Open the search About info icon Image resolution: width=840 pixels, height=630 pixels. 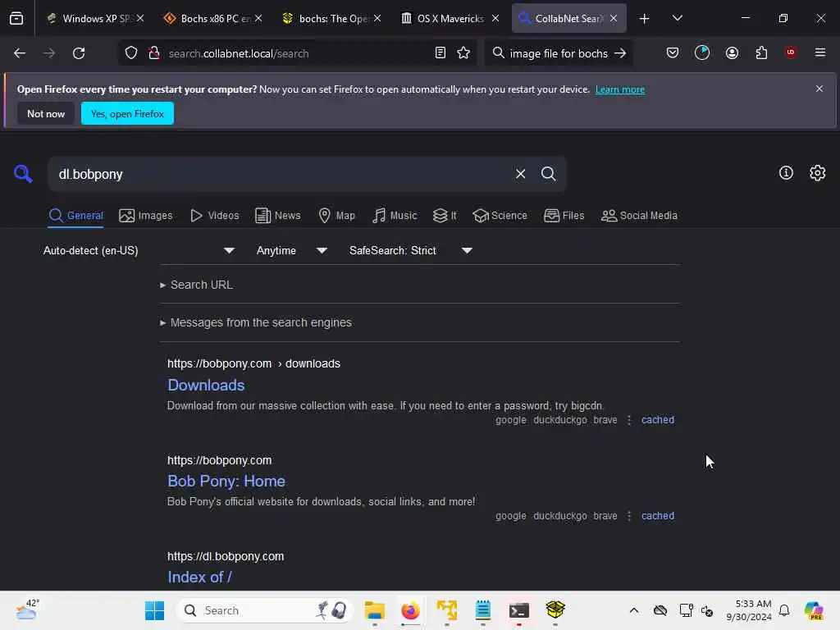click(x=786, y=172)
